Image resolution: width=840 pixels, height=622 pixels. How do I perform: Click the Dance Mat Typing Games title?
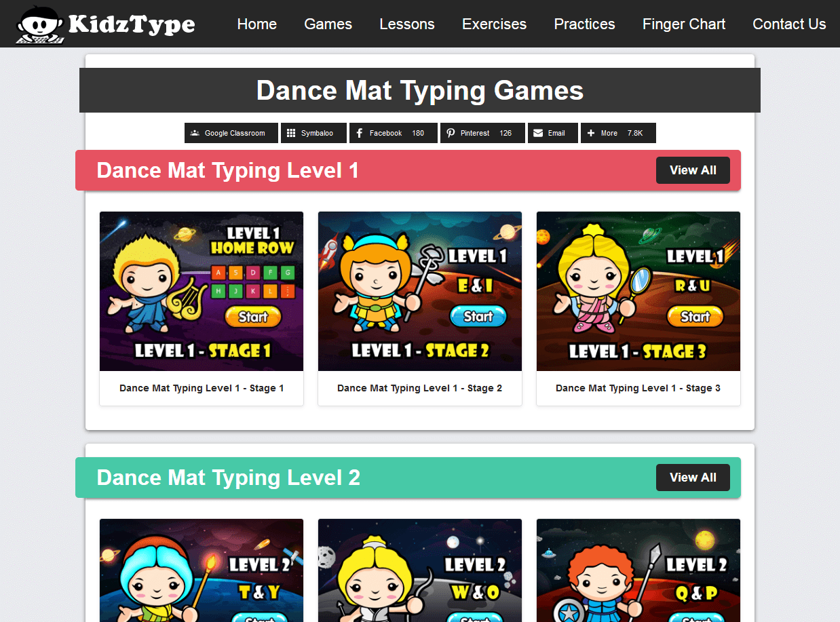click(420, 90)
